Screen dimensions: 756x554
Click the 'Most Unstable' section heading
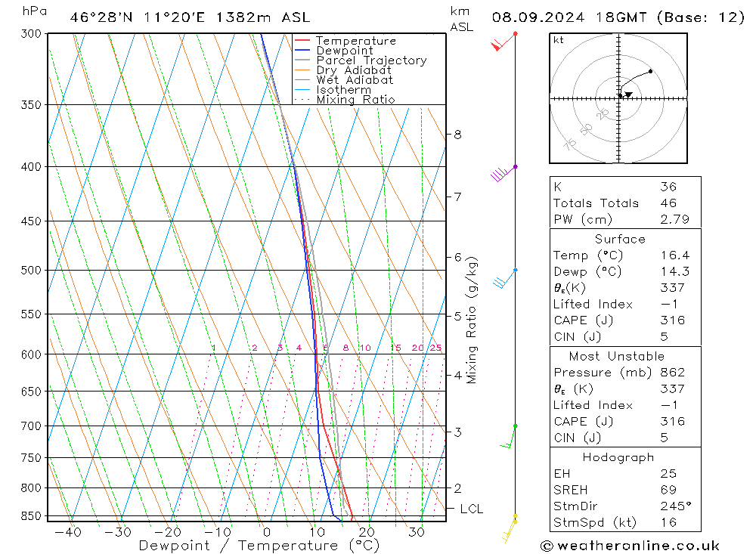point(617,356)
